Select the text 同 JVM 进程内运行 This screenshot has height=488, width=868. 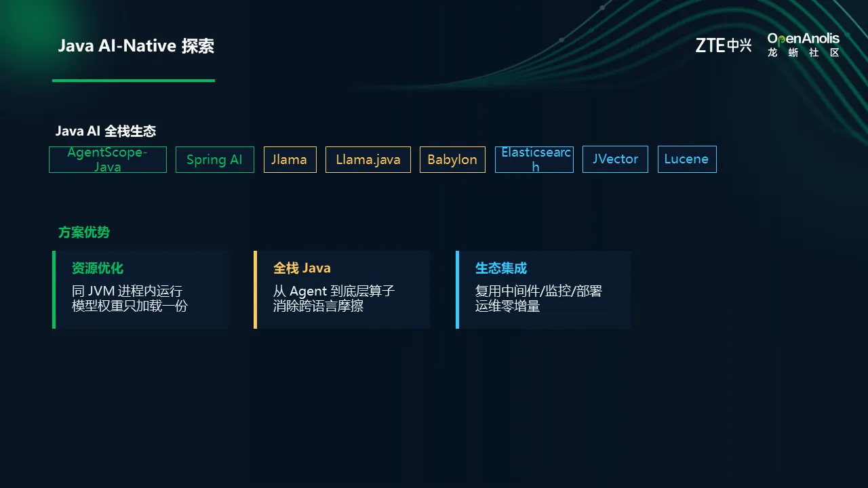pos(127,291)
